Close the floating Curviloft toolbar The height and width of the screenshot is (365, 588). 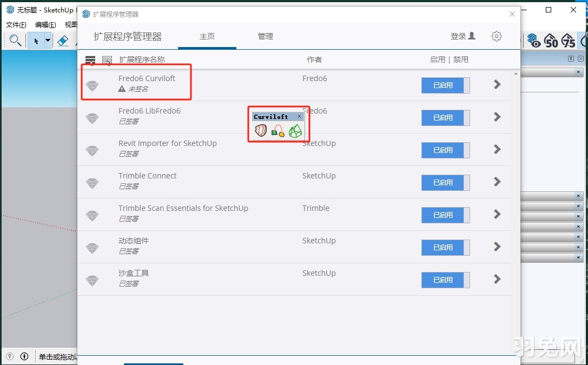pyautogui.click(x=299, y=116)
